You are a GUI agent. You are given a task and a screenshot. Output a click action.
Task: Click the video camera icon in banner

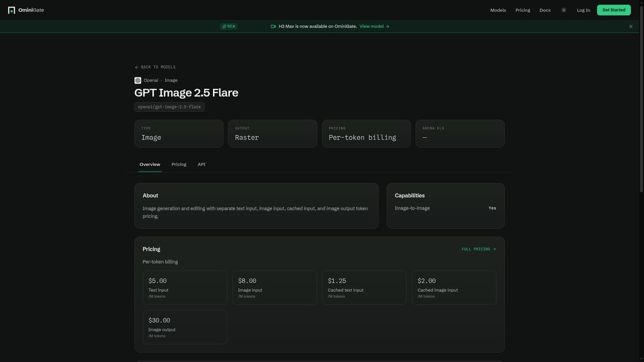[273, 27]
